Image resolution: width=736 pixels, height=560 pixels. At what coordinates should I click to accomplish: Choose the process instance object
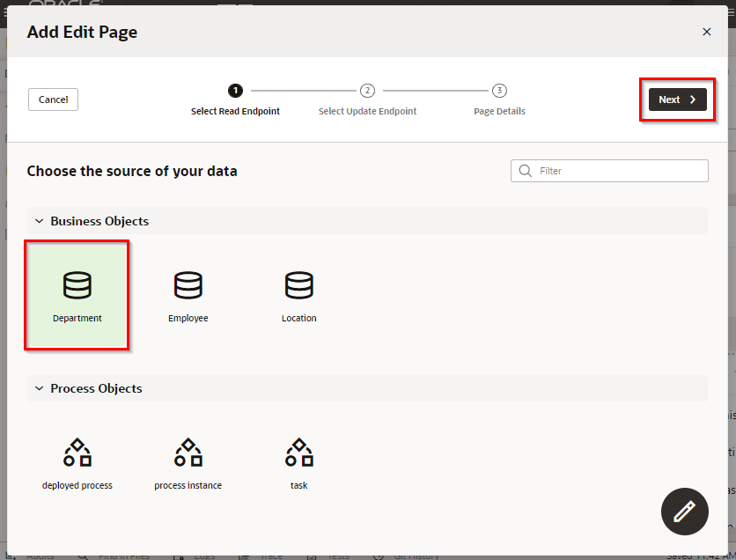point(188,463)
